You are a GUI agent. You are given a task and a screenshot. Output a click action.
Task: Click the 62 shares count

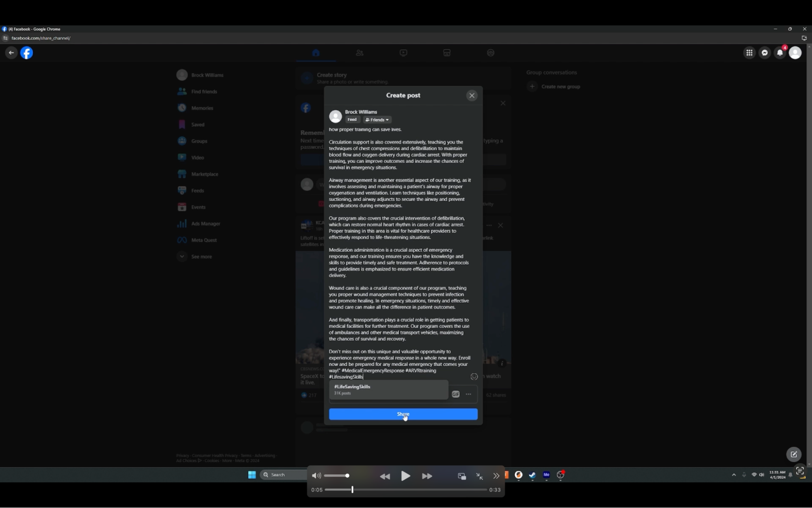click(x=496, y=395)
